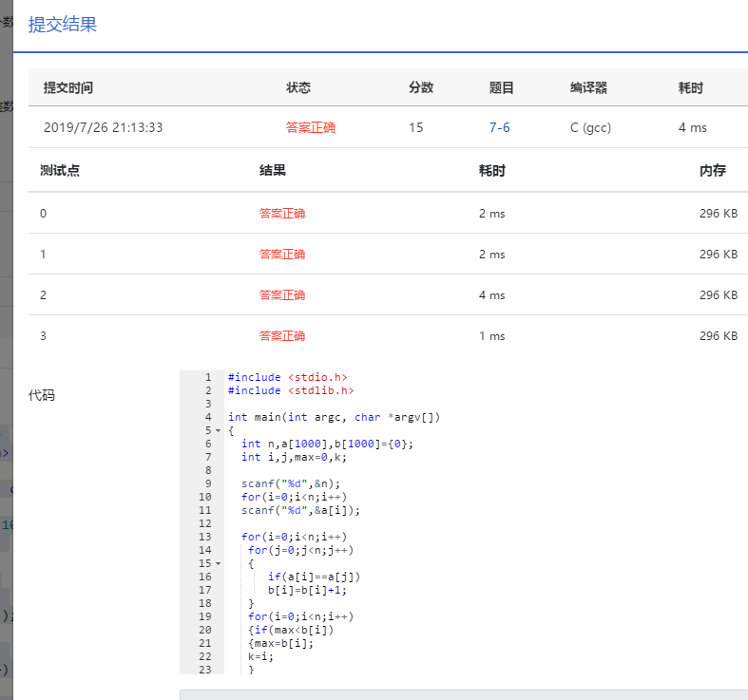Click the 编译器 column header

pyautogui.click(x=588, y=87)
